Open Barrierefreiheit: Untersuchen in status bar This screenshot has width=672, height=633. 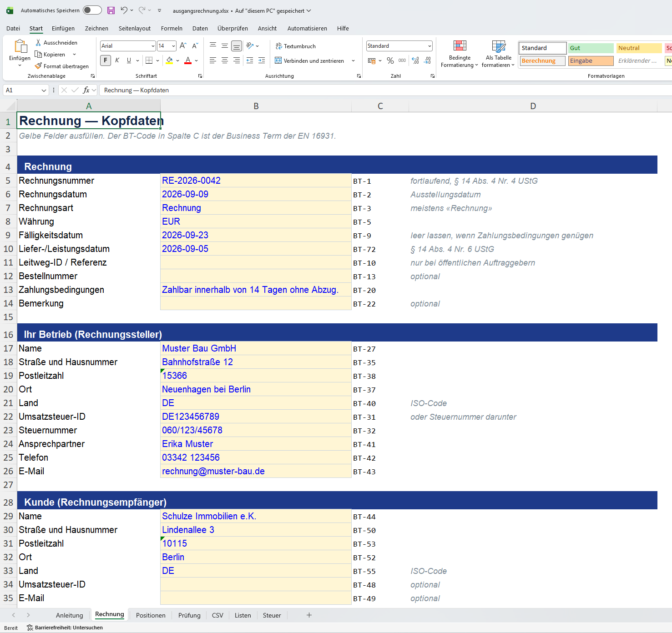(x=65, y=628)
